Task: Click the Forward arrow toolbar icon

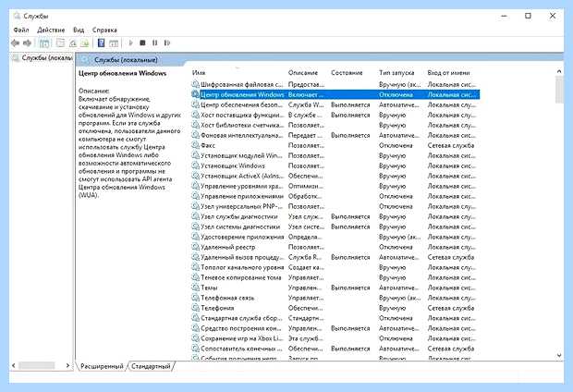Action: 27,43
